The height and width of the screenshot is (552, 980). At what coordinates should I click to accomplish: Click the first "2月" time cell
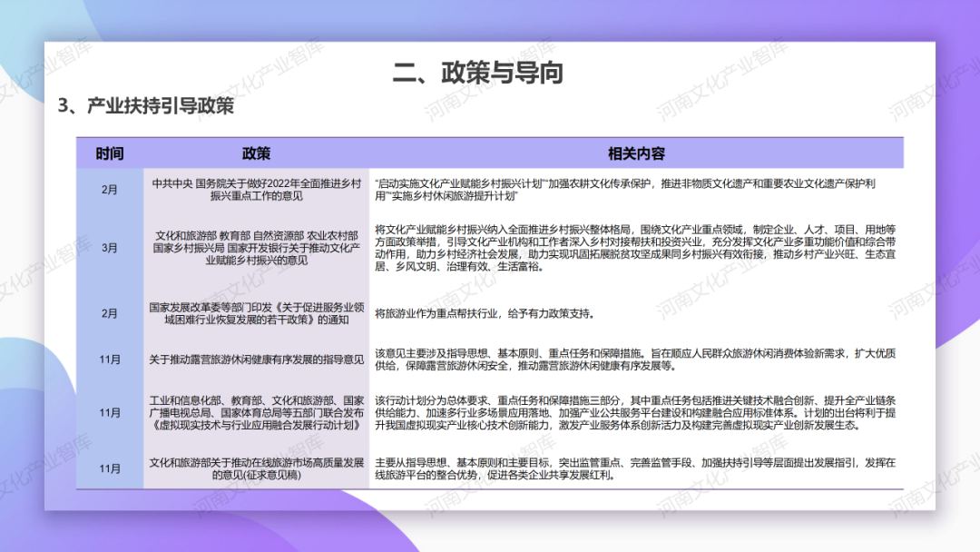point(111,188)
